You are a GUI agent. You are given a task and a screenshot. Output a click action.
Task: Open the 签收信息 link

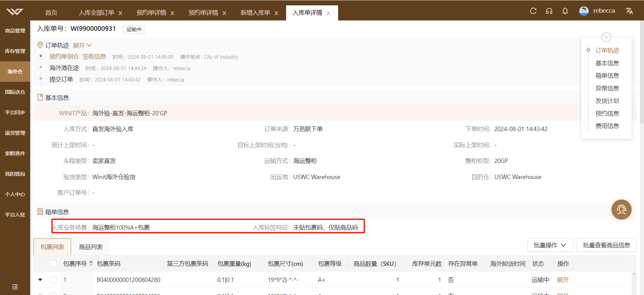point(94,56)
